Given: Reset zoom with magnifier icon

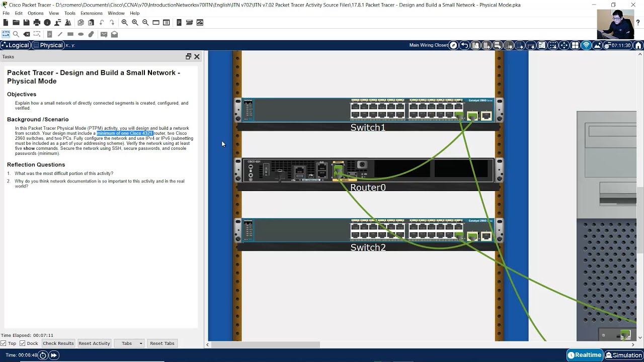Looking at the screenshot, I should (x=135, y=23).
